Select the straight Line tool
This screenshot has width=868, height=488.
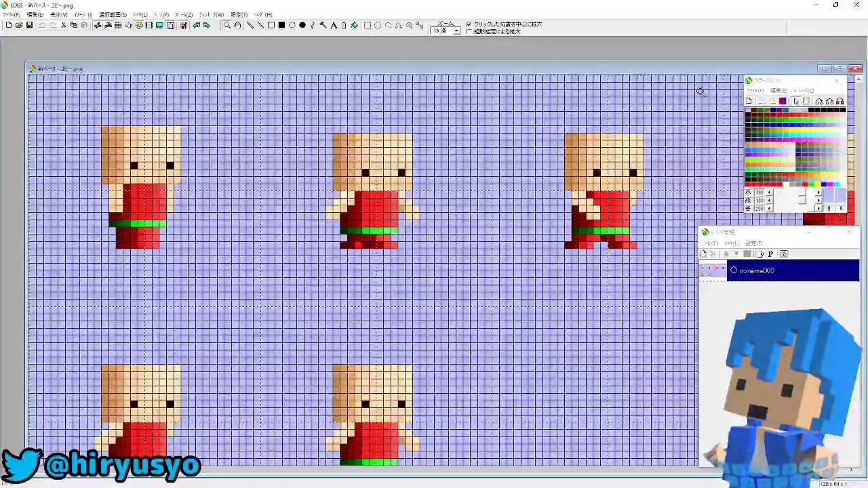coord(260,25)
